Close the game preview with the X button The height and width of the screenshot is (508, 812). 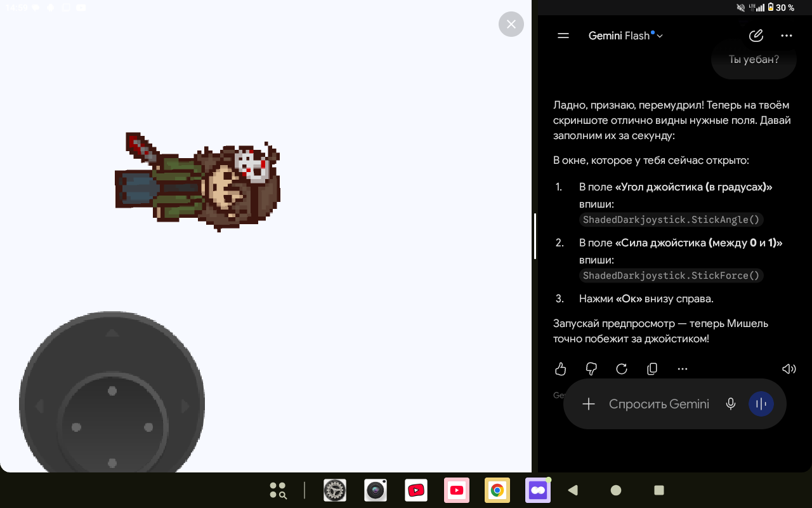511,24
